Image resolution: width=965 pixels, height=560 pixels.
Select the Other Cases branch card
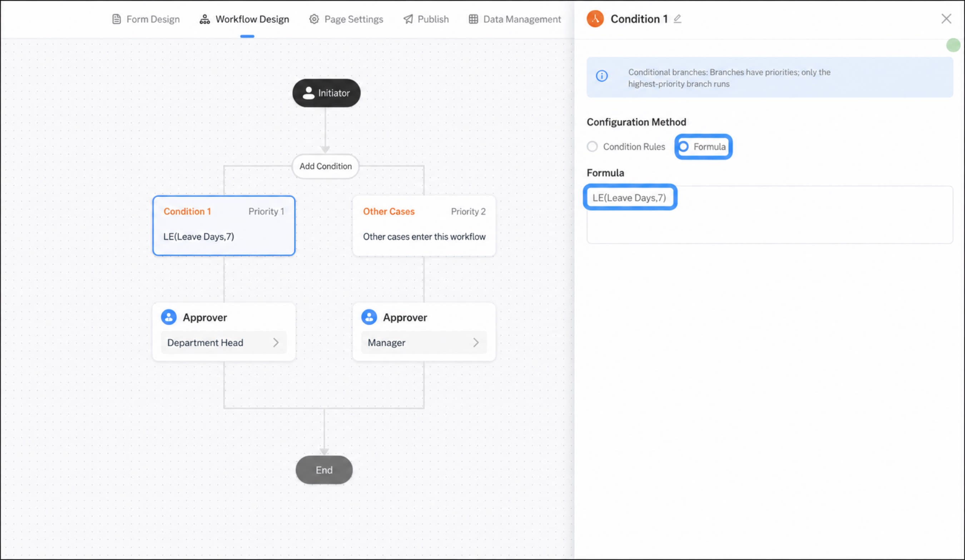click(x=424, y=226)
